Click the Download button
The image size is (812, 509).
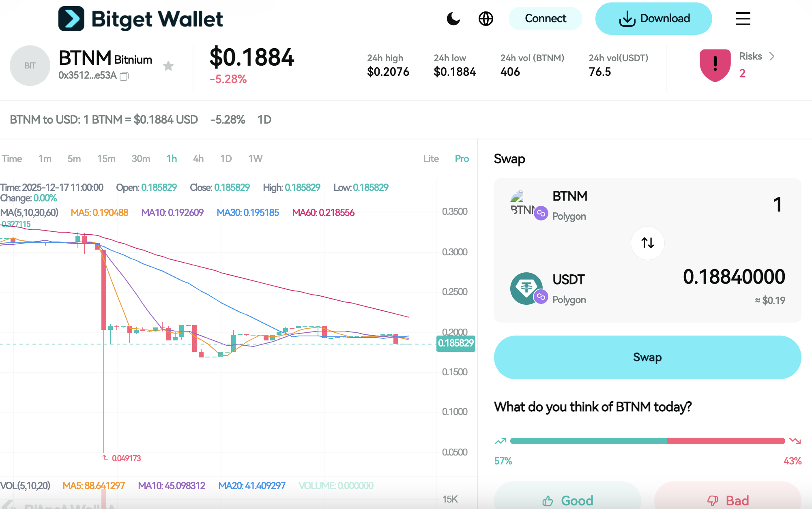click(653, 19)
